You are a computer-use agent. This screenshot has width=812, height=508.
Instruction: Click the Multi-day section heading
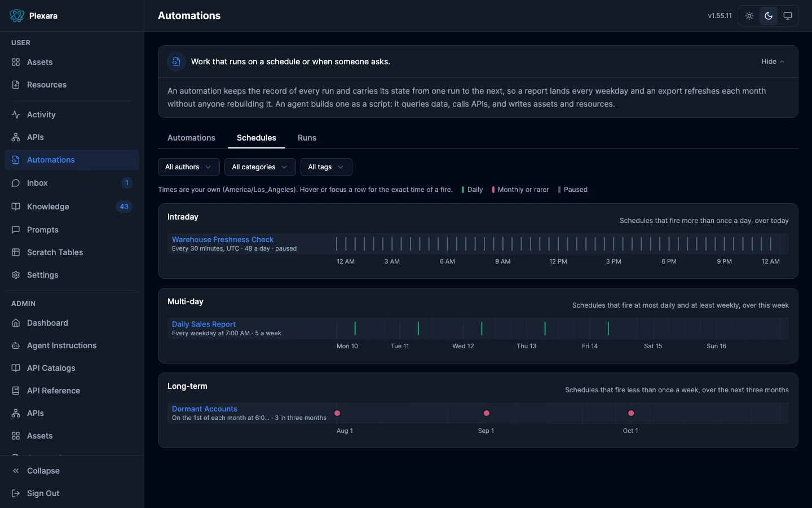[186, 301]
